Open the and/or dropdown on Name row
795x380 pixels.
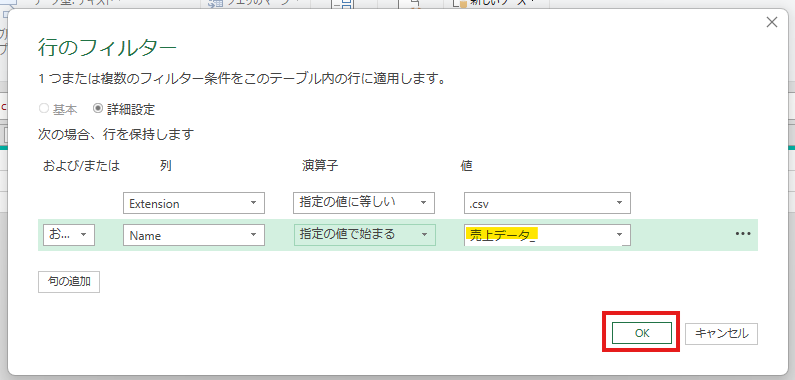69,234
